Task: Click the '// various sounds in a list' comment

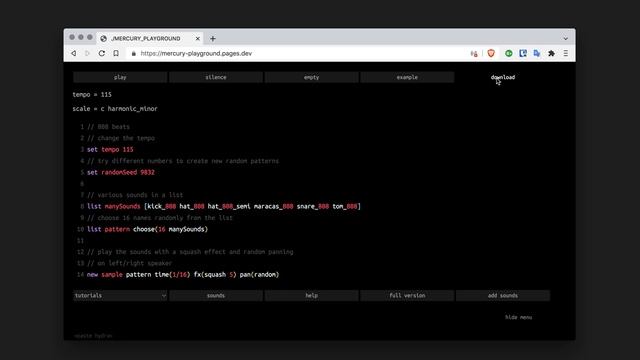Action: [x=135, y=195]
